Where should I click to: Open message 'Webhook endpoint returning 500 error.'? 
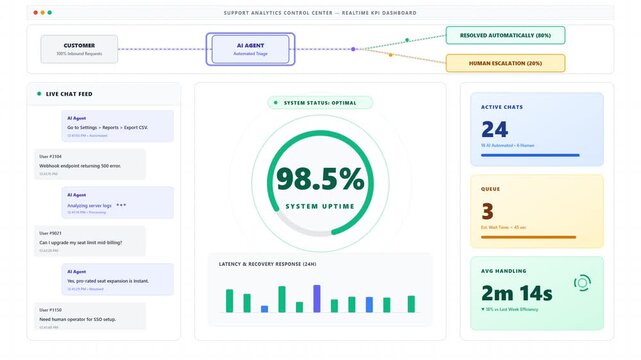[x=90, y=164]
